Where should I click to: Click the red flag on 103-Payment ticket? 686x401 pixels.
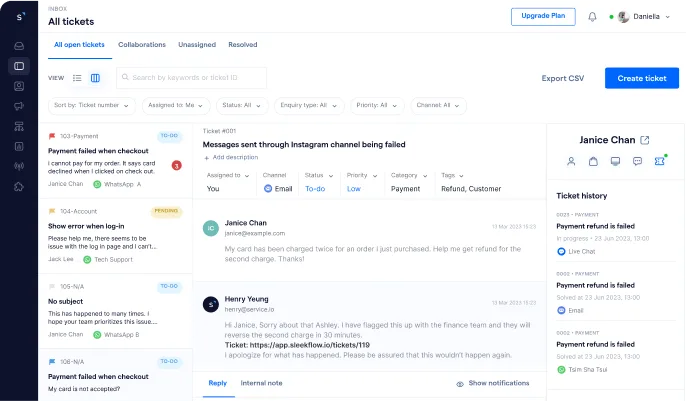52,136
